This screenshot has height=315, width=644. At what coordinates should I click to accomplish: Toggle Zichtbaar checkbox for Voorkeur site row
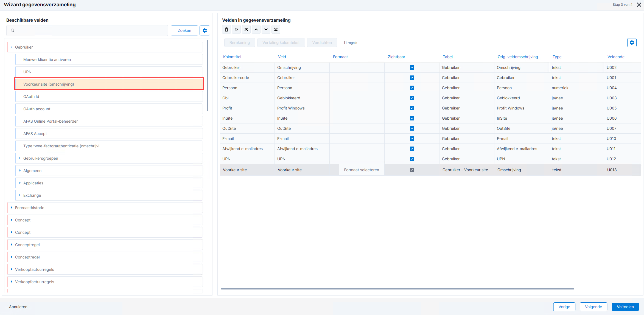(412, 170)
